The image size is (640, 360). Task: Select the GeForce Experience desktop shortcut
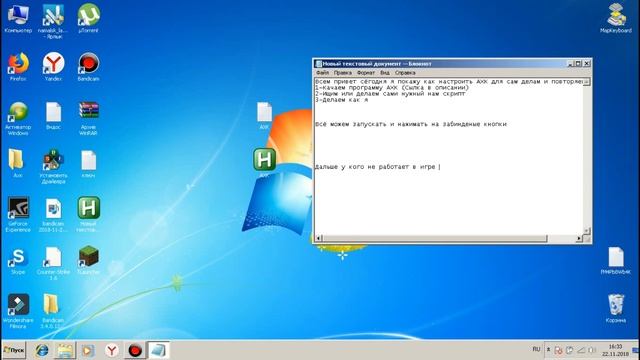pos(18,215)
